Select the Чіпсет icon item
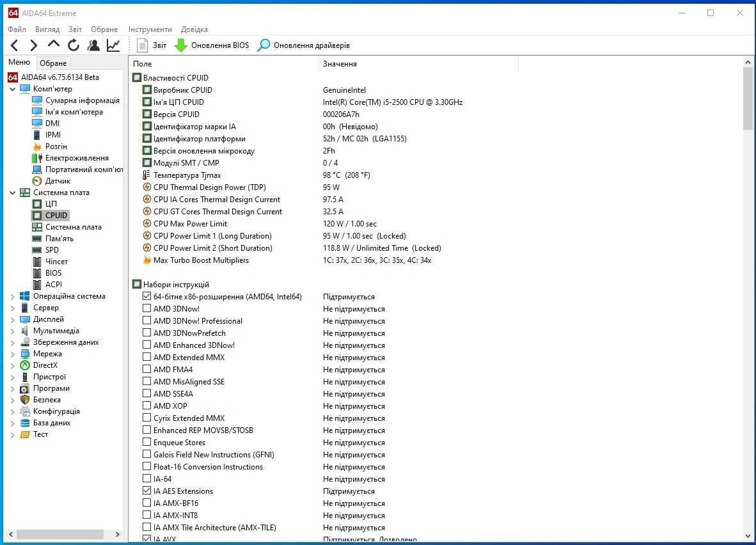The image size is (756, 545). tap(37, 262)
